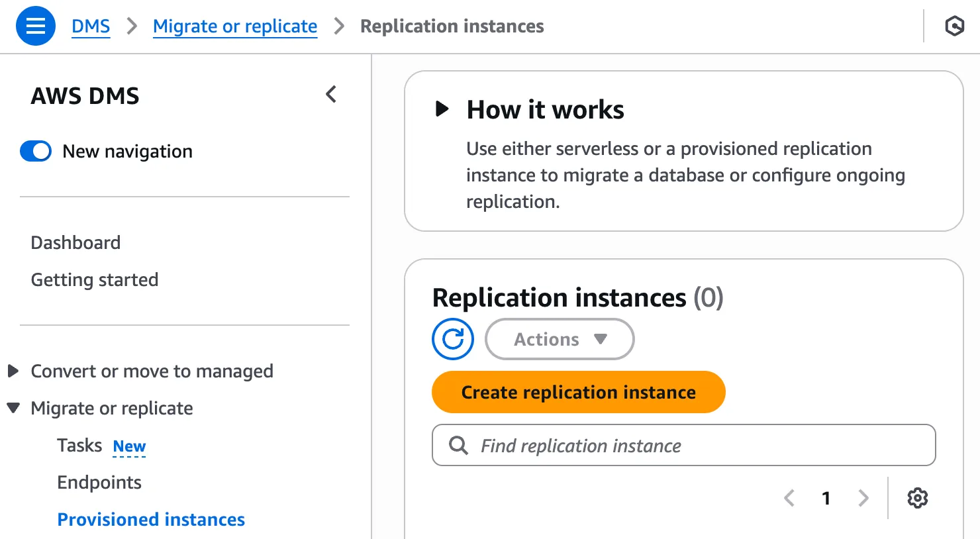This screenshot has width=980, height=539.
Task: Select Getting started in the sidebar
Action: tap(95, 279)
